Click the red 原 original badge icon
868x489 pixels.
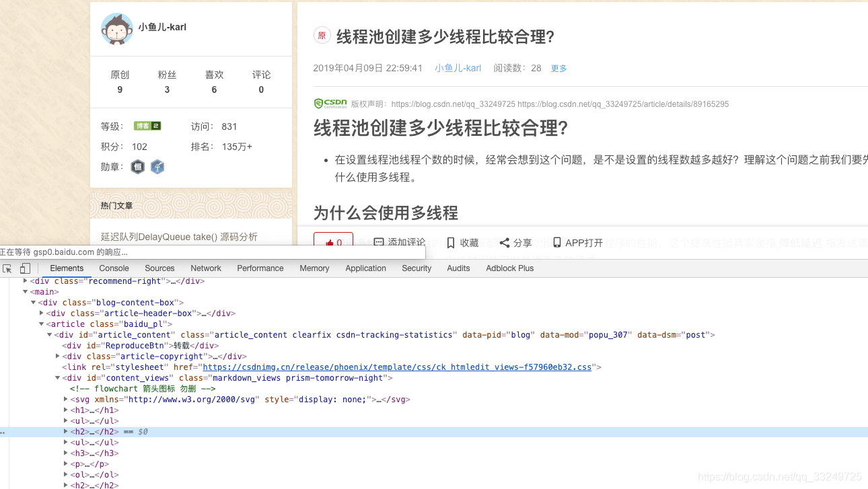pos(322,36)
